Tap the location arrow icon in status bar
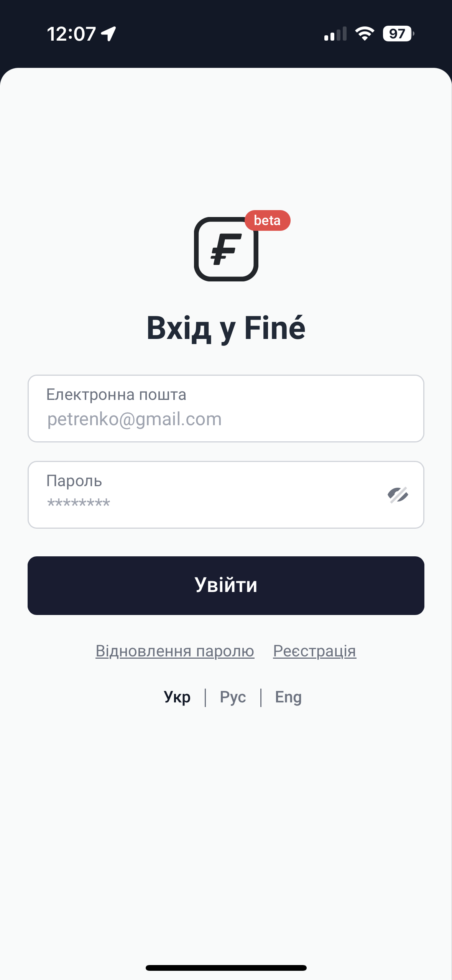452x980 pixels. (x=108, y=34)
